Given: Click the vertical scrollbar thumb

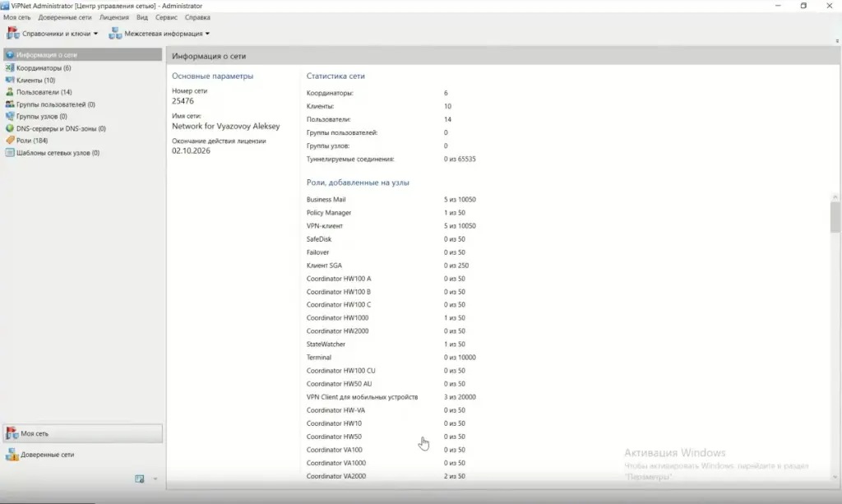Looking at the screenshot, I should pyautogui.click(x=835, y=217).
